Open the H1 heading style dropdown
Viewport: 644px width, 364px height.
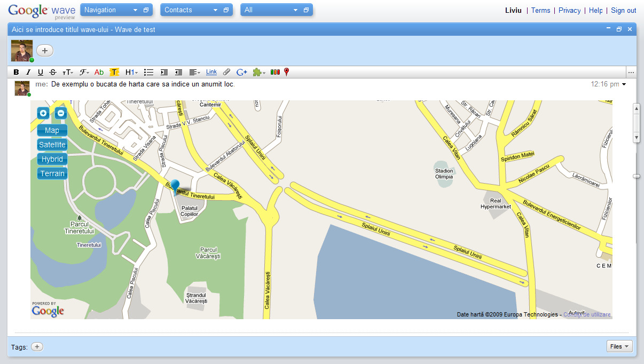click(131, 72)
